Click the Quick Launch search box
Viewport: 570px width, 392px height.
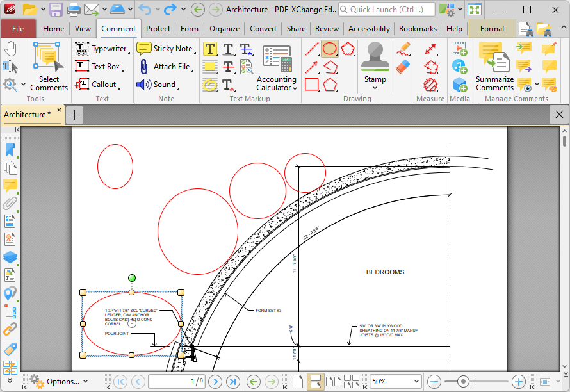tap(387, 10)
